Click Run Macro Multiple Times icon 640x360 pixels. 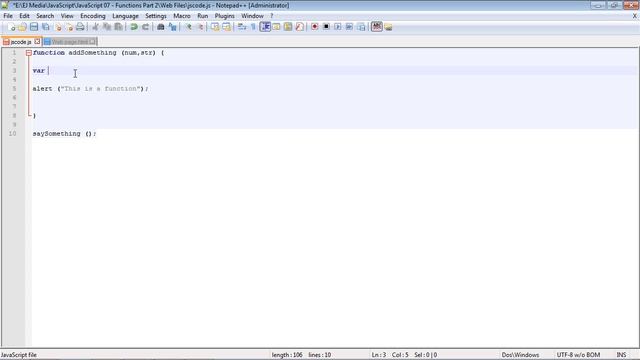349,27
